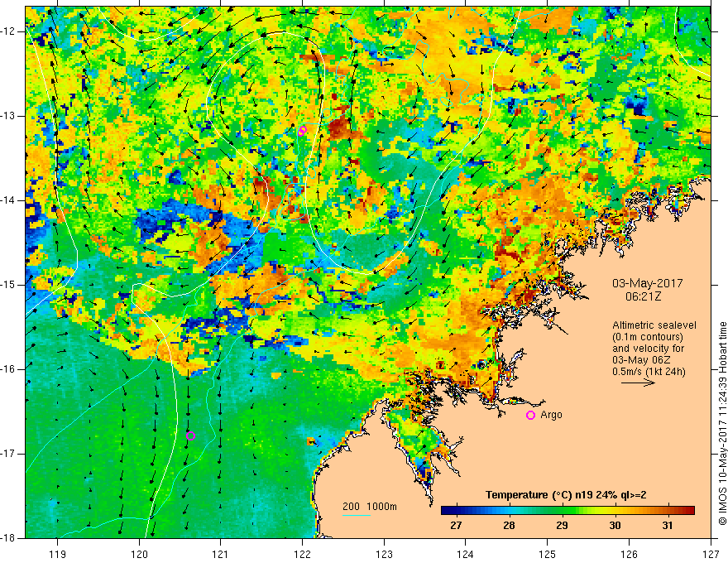
Task: Click the dark blue end of the temperature colorbar
Action: [x=448, y=511]
